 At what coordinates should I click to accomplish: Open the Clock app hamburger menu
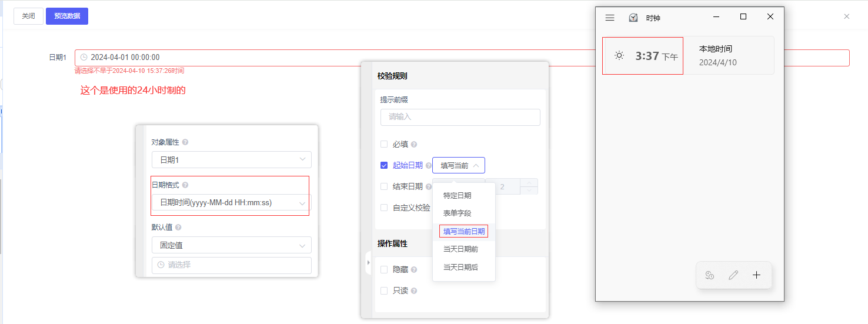tap(610, 18)
